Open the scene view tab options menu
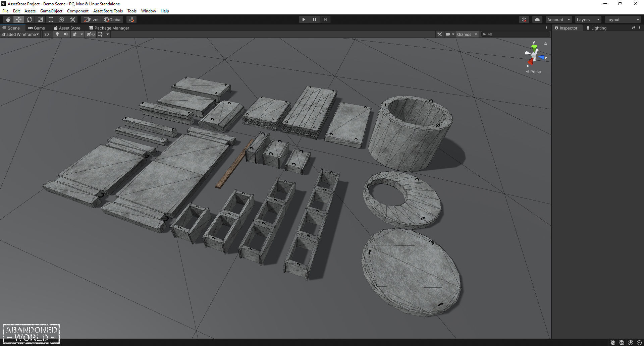This screenshot has height=346, width=644. point(547,28)
